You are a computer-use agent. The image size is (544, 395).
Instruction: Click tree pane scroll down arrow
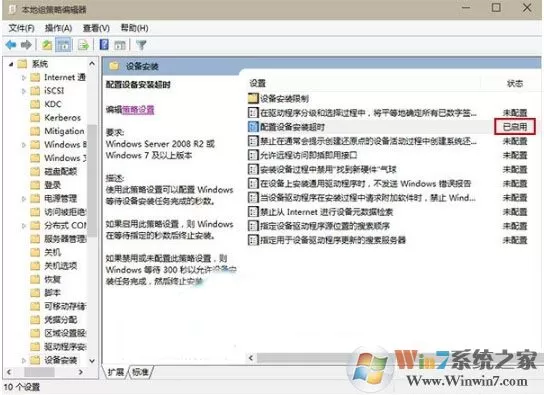pos(92,361)
